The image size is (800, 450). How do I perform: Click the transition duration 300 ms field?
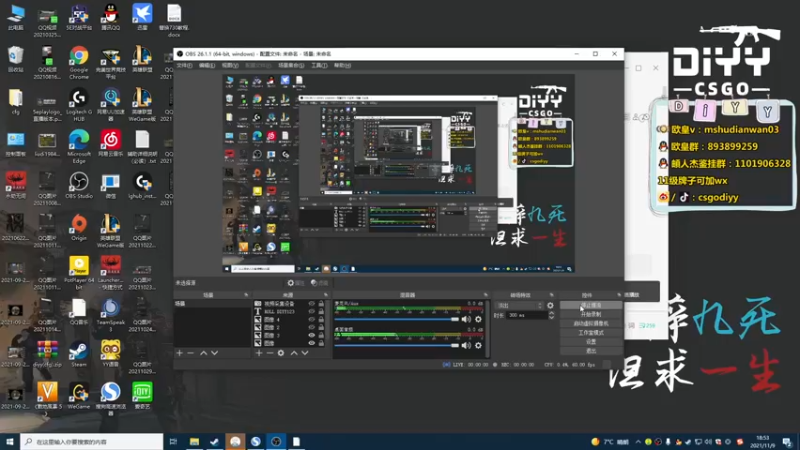526,315
